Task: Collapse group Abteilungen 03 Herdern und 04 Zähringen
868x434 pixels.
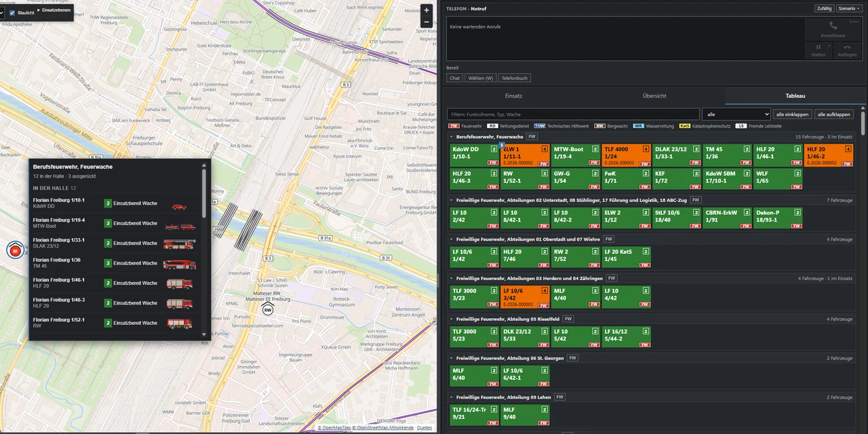Action: pos(452,278)
